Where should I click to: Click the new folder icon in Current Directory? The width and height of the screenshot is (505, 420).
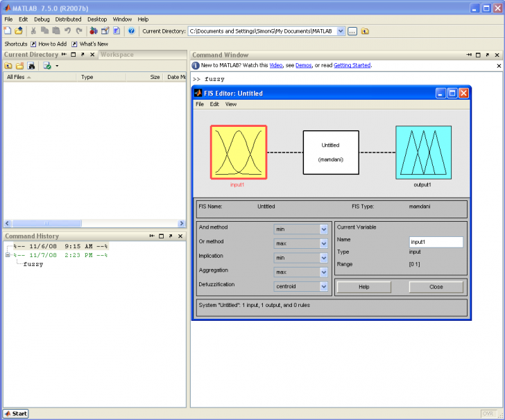pyautogui.click(x=19, y=66)
